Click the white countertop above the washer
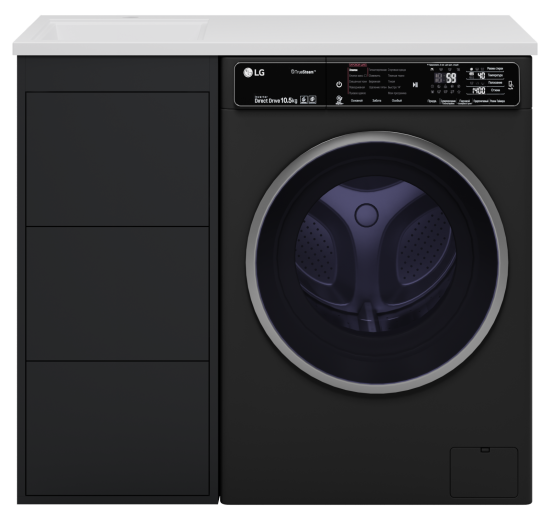Screen dimensions: 550x520 [x=372, y=35]
